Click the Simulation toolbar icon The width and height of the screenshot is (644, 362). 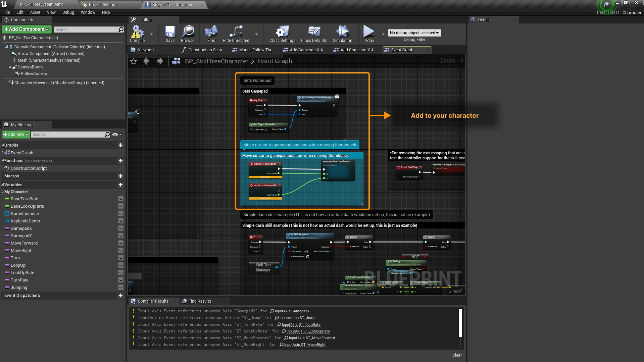(x=342, y=34)
